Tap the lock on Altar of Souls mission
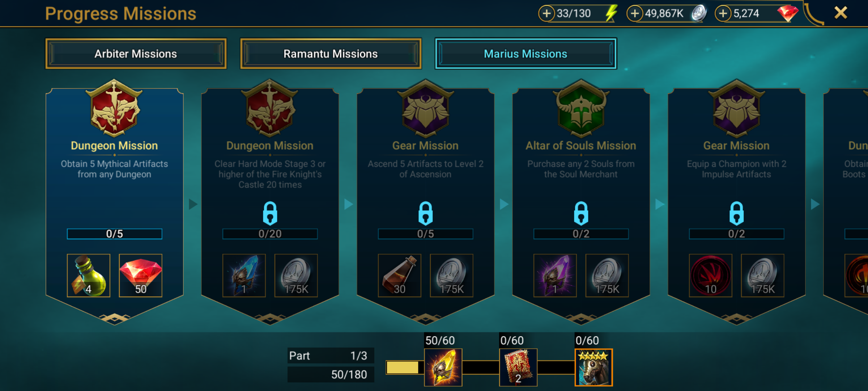868x391 pixels. click(581, 213)
